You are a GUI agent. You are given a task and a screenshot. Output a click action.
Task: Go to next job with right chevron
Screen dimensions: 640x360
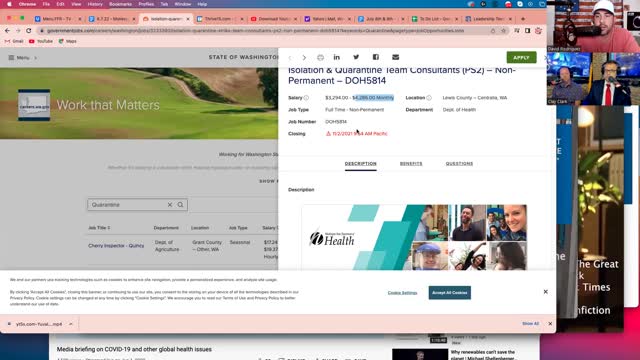click(x=304, y=58)
